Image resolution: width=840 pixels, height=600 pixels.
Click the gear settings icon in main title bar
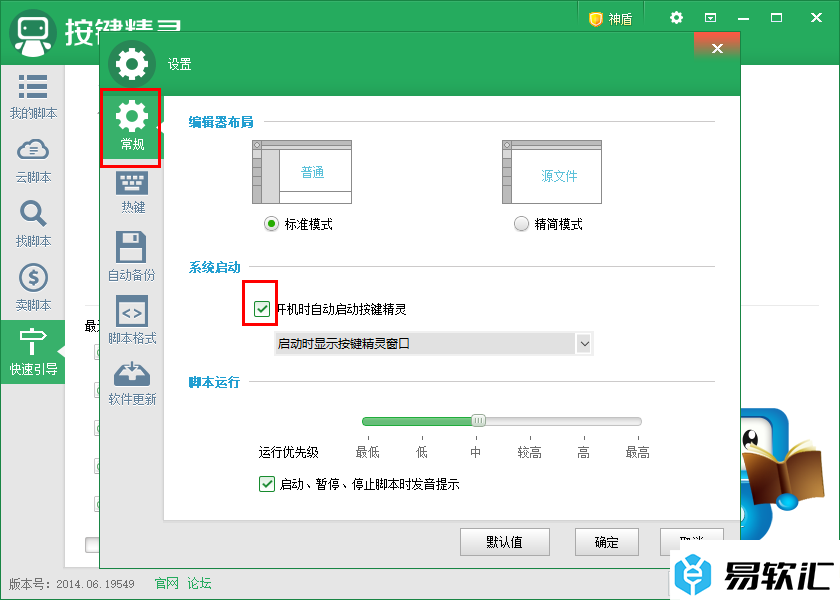tap(677, 18)
